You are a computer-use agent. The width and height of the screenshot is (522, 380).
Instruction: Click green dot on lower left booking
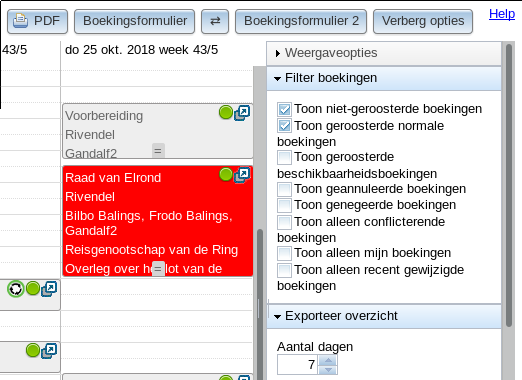(33, 350)
